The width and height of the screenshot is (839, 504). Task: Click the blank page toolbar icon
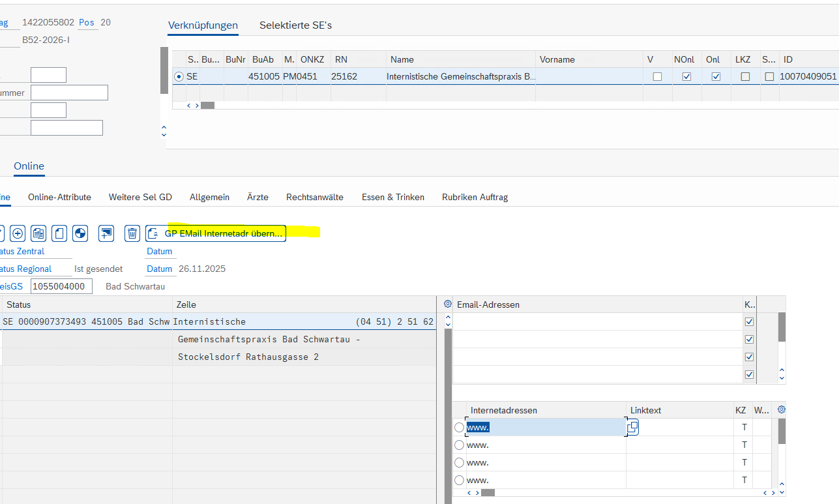coord(59,233)
